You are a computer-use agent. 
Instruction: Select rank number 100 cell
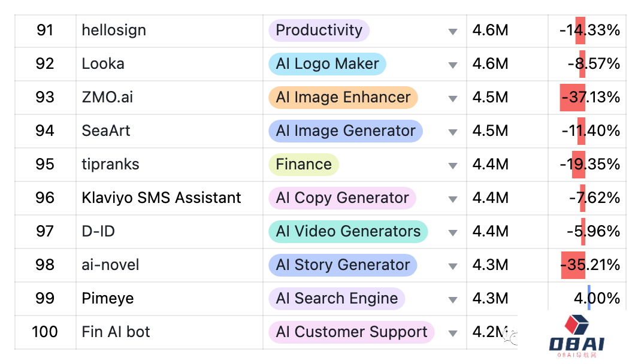45,332
